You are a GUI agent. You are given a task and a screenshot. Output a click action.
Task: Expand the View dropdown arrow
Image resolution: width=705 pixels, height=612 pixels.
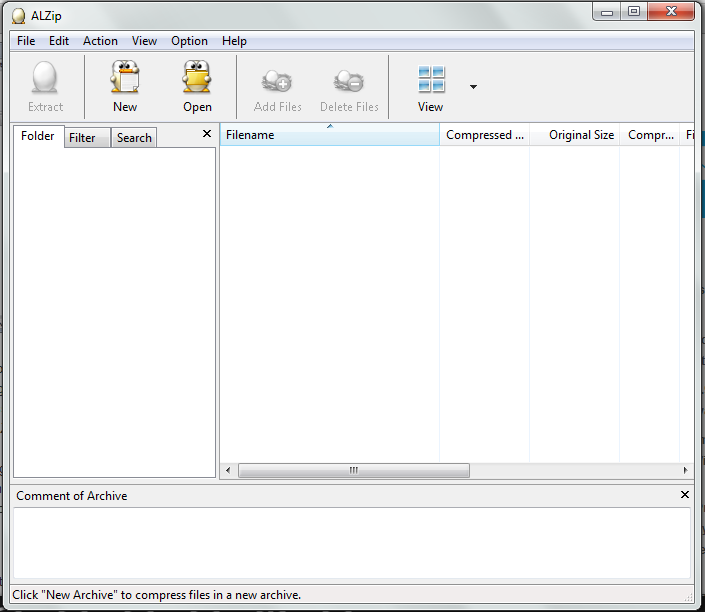473,86
